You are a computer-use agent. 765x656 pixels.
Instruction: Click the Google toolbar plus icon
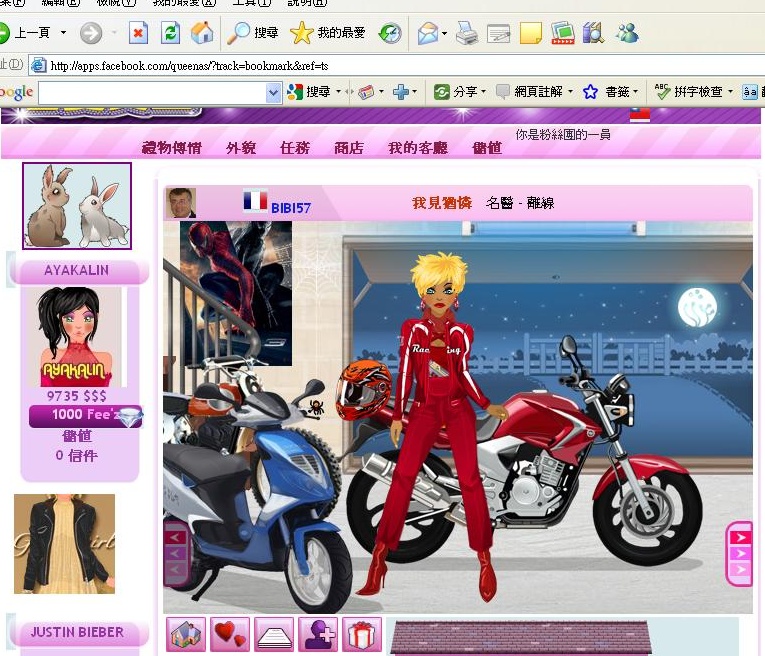click(x=401, y=92)
